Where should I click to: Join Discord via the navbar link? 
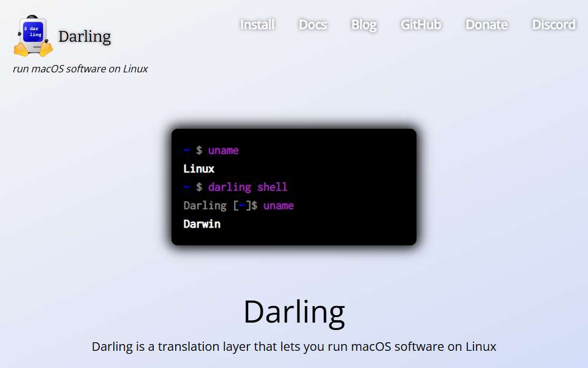(554, 25)
